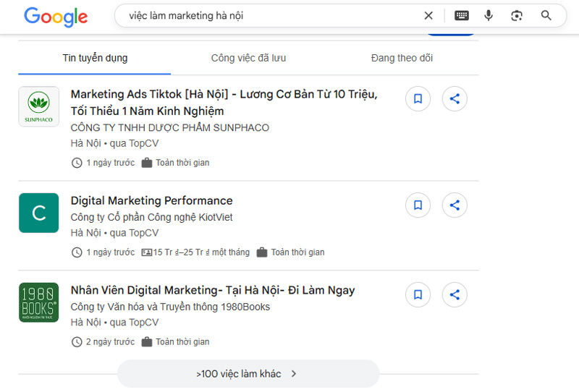Click Toàn thời gian on KiotViet listing
The height and width of the screenshot is (392, 579).
(x=297, y=252)
